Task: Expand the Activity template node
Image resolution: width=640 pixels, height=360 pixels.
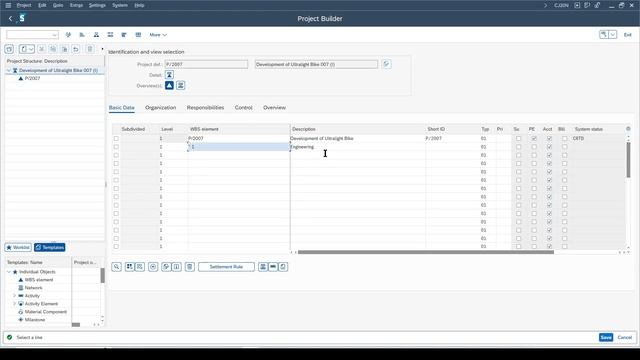Action: [x=14, y=296]
